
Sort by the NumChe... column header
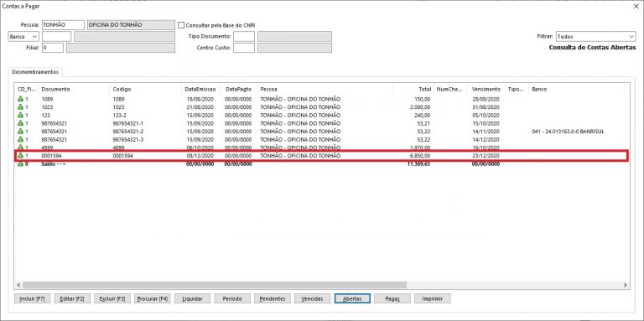(450, 89)
